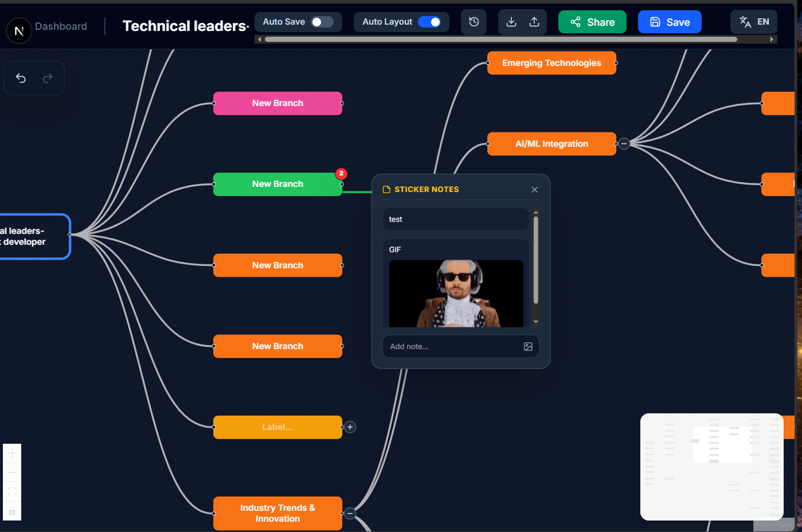Viewport: 802px width, 532px height.
Task: Zoom in on the canvas
Action: click(12, 453)
